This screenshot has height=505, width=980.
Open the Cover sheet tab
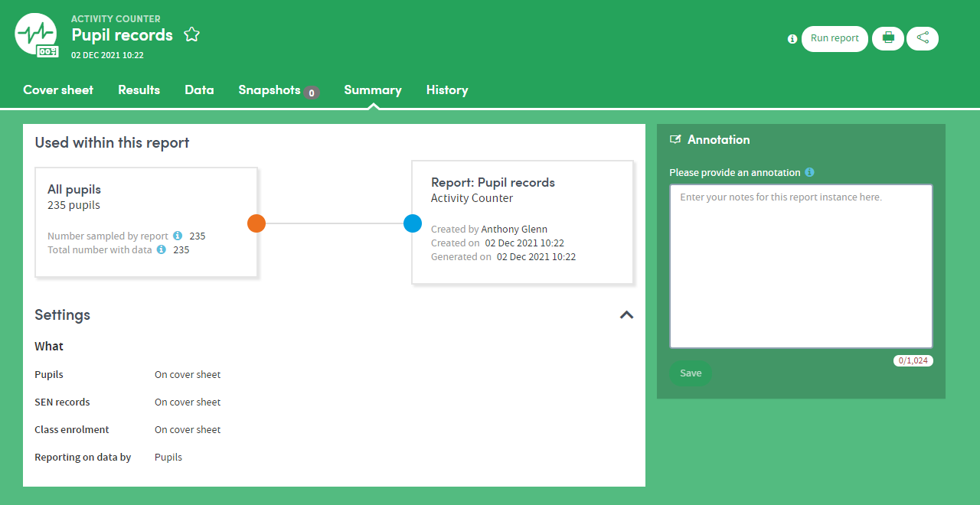coord(58,90)
